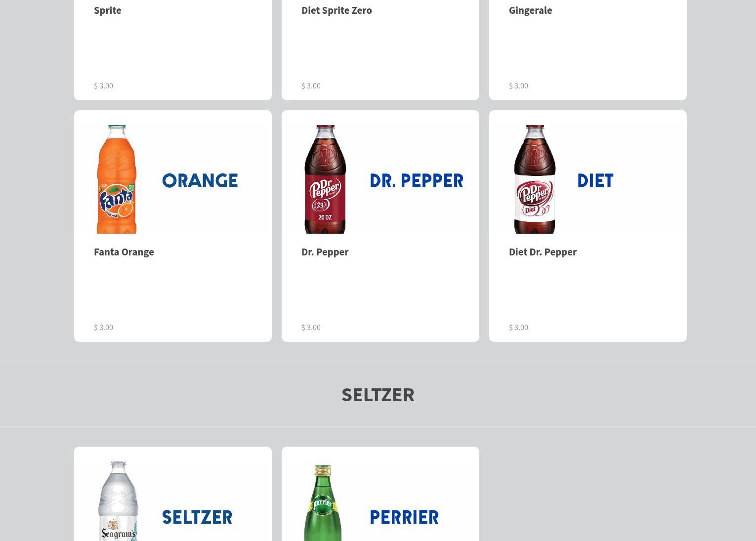
Task: Click the Dr. Pepper bottle image
Action: click(x=325, y=179)
